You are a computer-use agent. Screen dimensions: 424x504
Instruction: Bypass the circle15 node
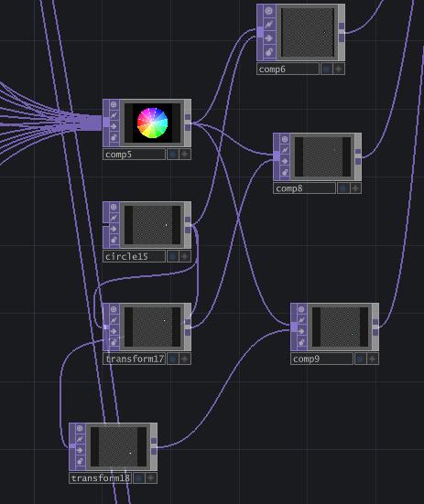[114, 229]
